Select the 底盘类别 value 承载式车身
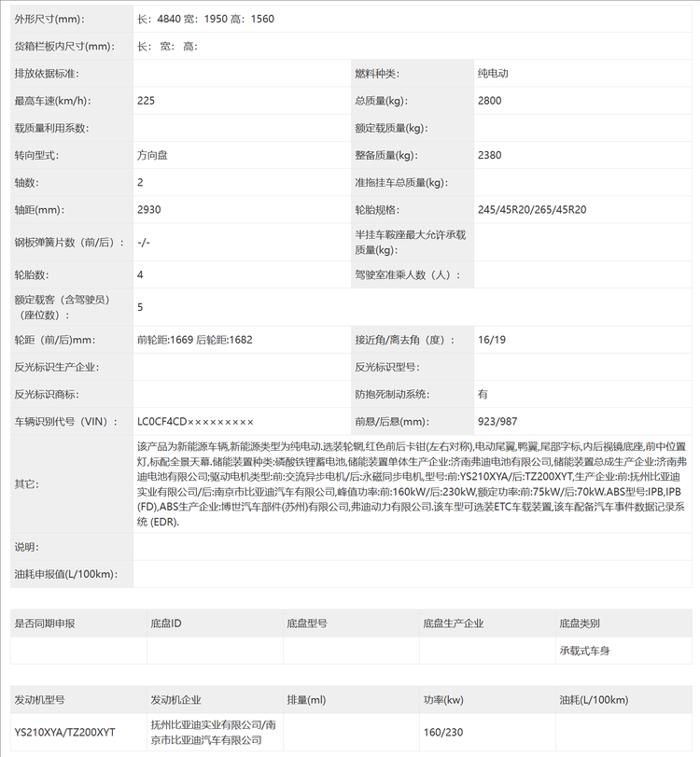 (x=584, y=651)
